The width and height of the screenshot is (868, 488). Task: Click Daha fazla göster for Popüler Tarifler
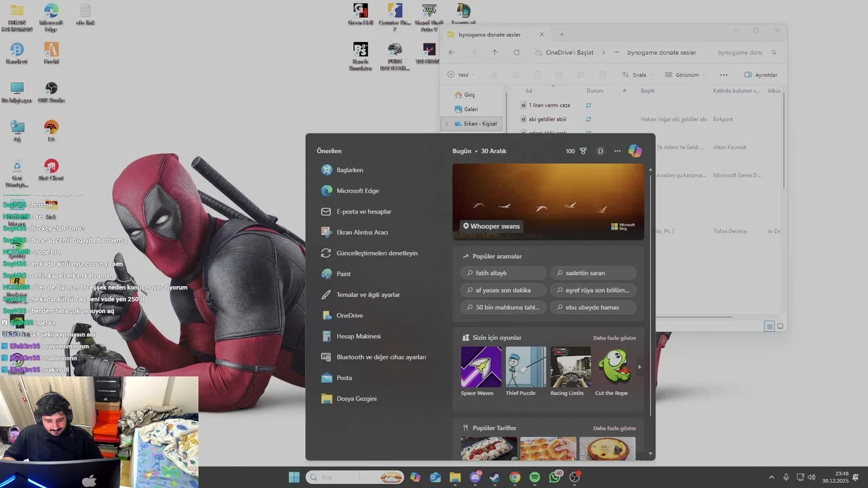614,428
